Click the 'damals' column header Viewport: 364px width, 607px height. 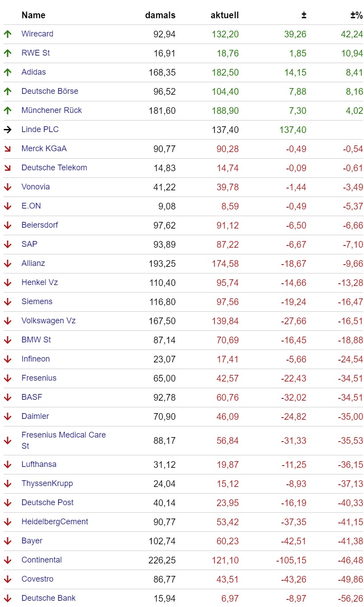(160, 15)
